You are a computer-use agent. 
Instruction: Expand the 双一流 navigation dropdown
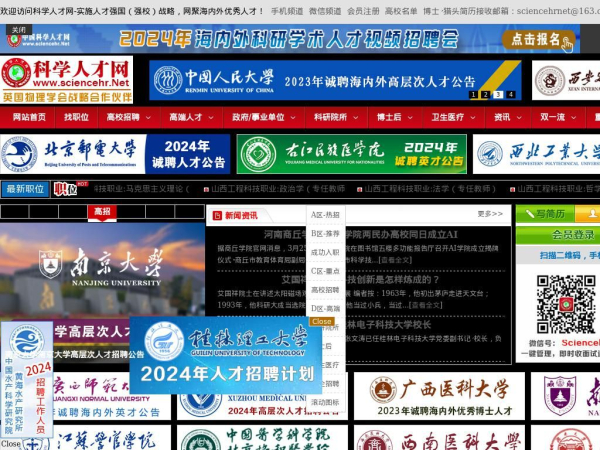558,117
